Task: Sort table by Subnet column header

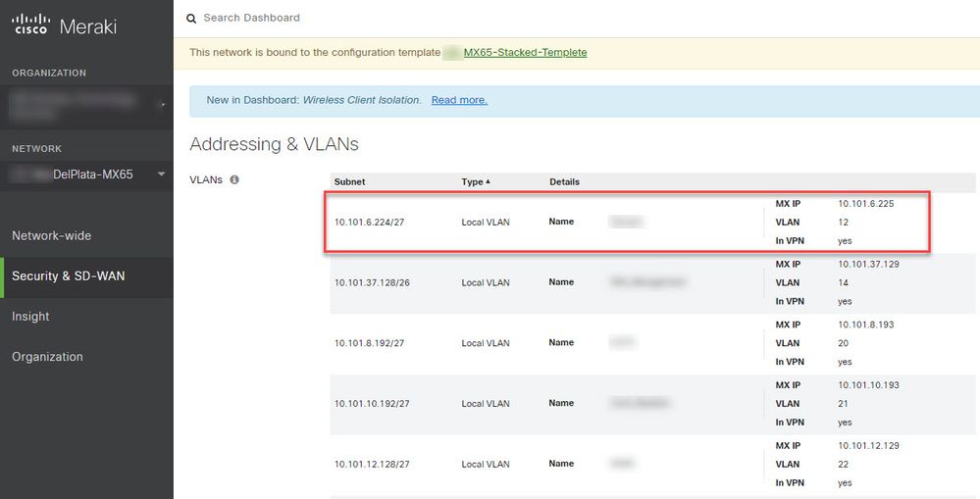Action: point(349,181)
